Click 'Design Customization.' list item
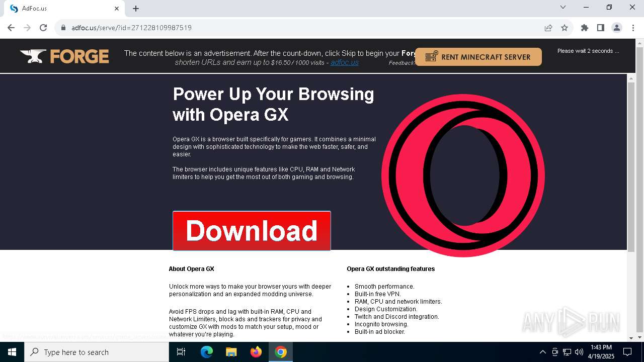The width and height of the screenshot is (644, 362). point(386,309)
